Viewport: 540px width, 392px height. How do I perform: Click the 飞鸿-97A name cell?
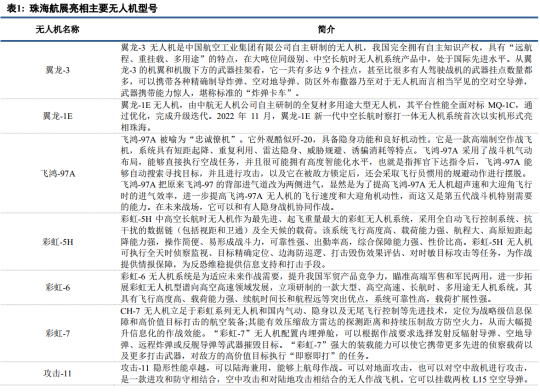57,173
